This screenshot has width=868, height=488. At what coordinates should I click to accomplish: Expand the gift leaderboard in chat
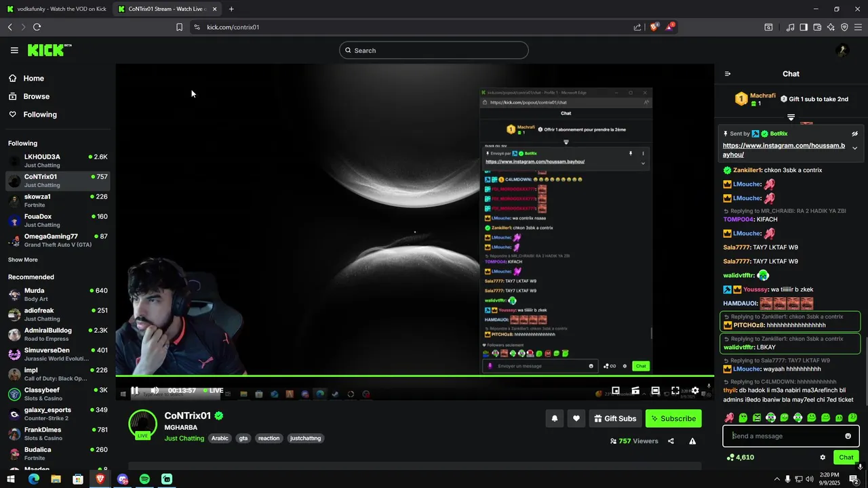(791, 117)
